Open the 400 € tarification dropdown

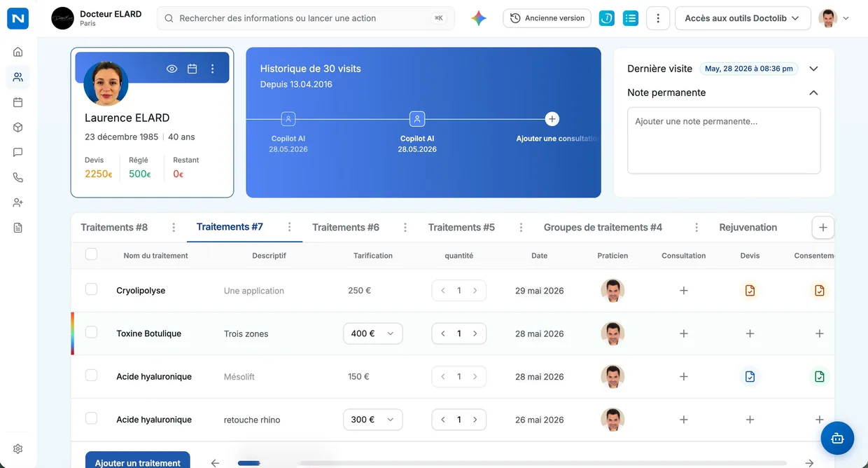coord(373,333)
